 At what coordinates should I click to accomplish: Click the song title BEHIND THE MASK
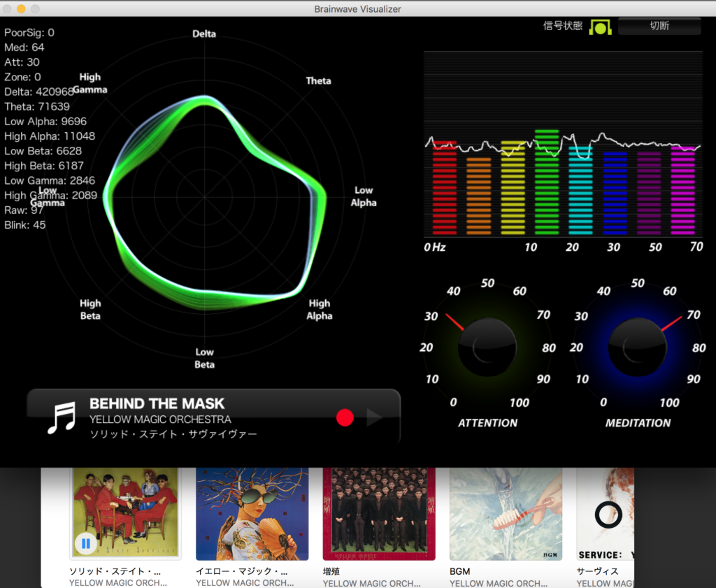click(157, 403)
